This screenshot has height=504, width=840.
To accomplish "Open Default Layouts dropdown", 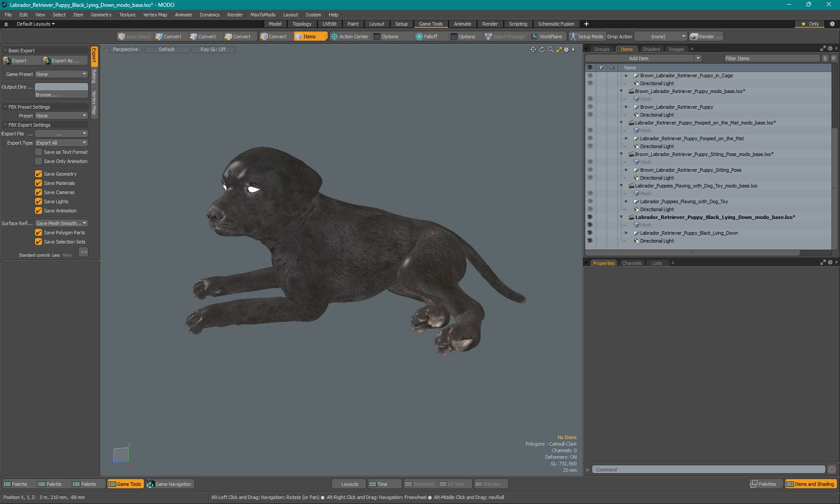I will coord(36,24).
